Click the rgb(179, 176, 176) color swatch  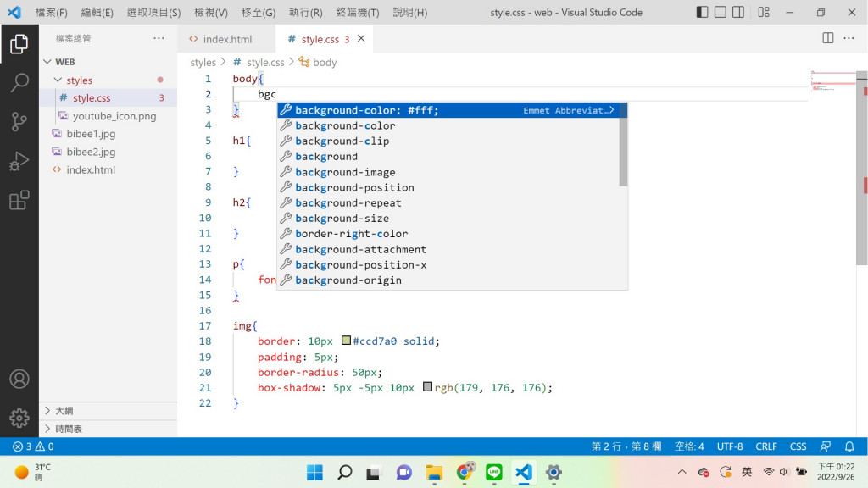pyautogui.click(x=427, y=386)
